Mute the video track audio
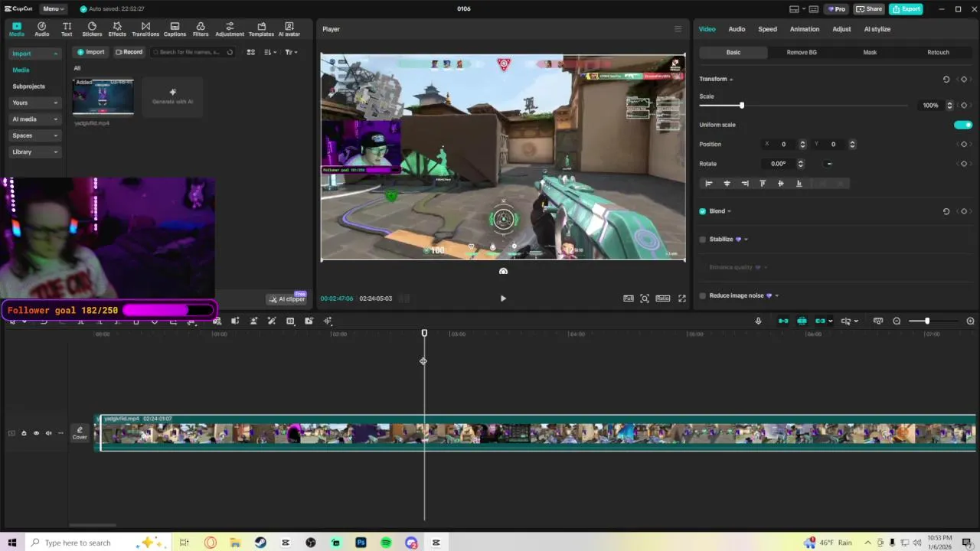980x551 pixels. 48,433
